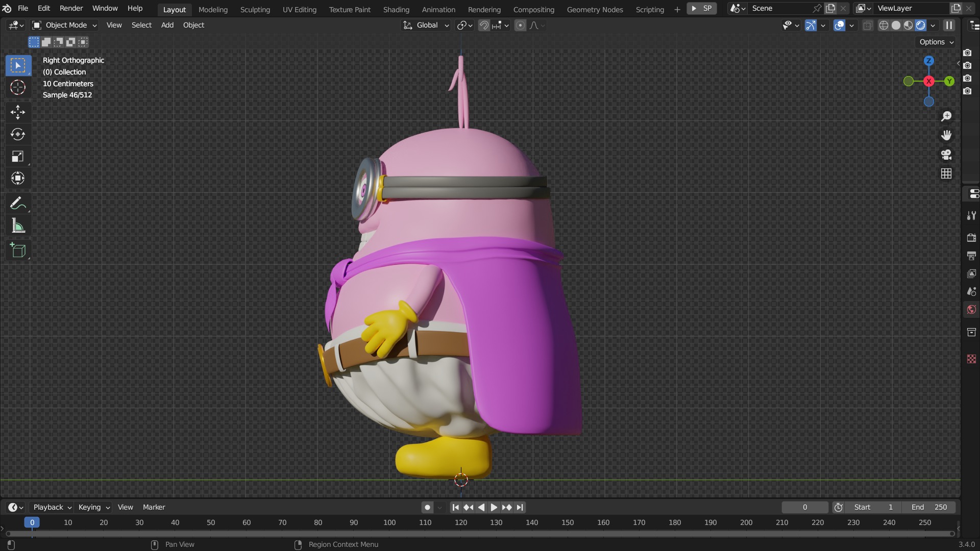This screenshot has width=980, height=551.
Task: Select the Scale tool
Action: [x=18, y=156]
